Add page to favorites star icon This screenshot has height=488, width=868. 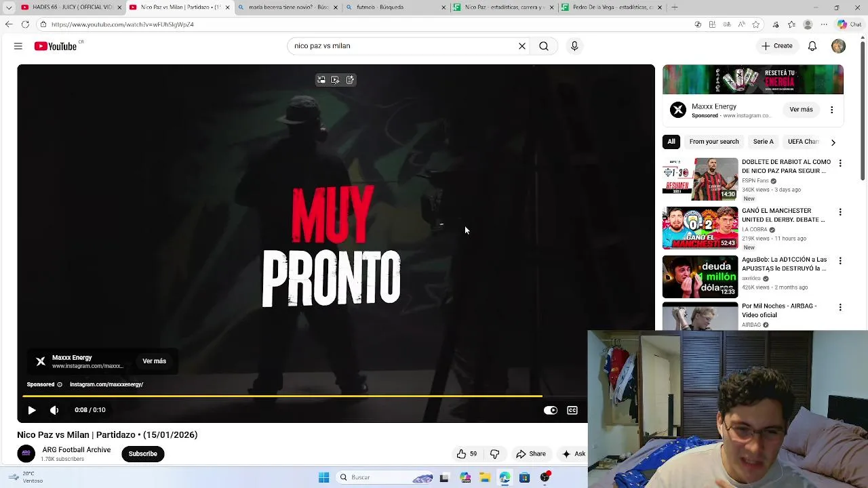[756, 24]
